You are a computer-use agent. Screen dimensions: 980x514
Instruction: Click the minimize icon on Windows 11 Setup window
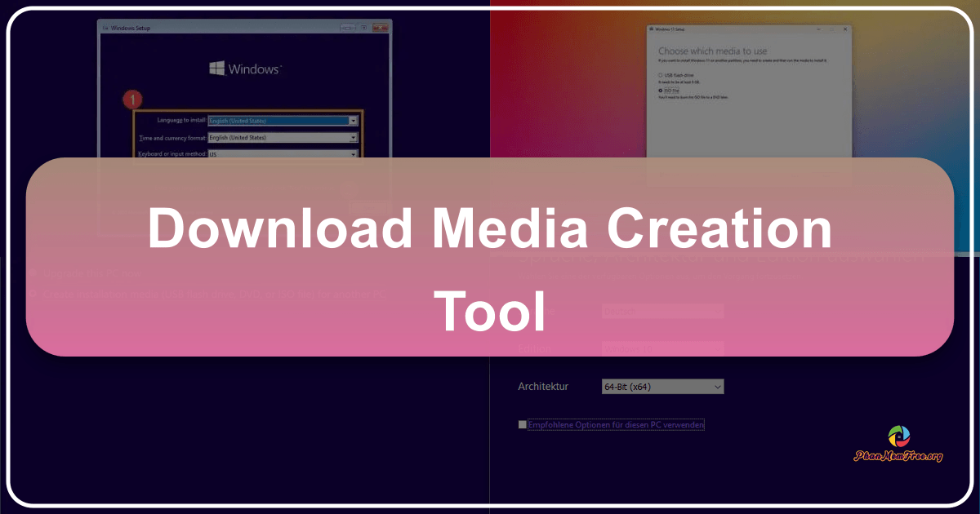click(818, 29)
